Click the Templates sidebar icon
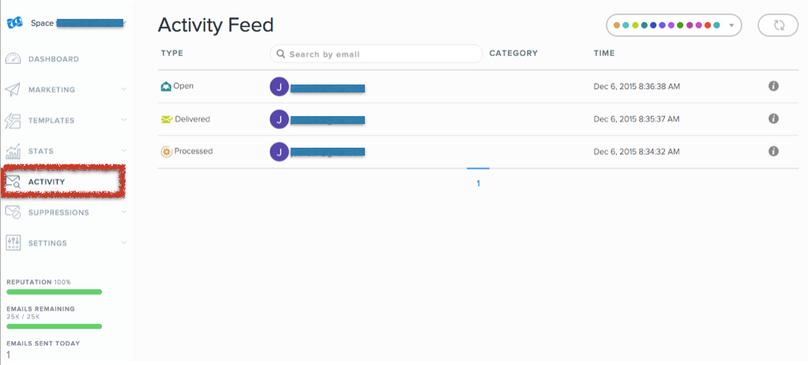808x365 pixels. pos(13,121)
